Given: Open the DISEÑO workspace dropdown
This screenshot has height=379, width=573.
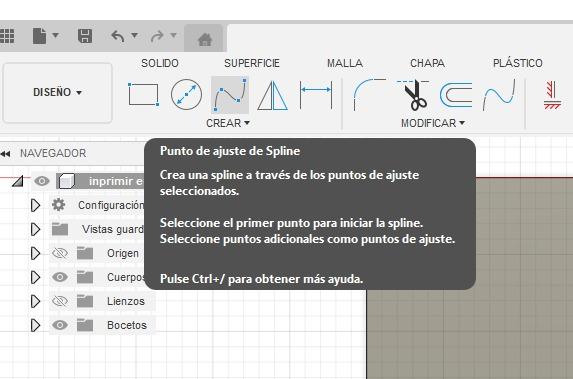Looking at the screenshot, I should tap(57, 92).
